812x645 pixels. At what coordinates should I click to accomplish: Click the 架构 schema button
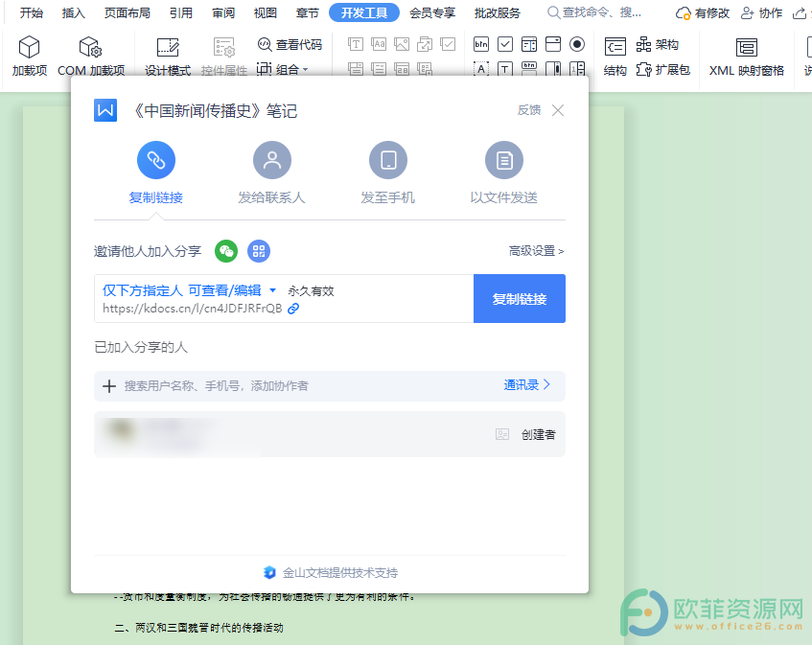pyautogui.click(x=657, y=45)
